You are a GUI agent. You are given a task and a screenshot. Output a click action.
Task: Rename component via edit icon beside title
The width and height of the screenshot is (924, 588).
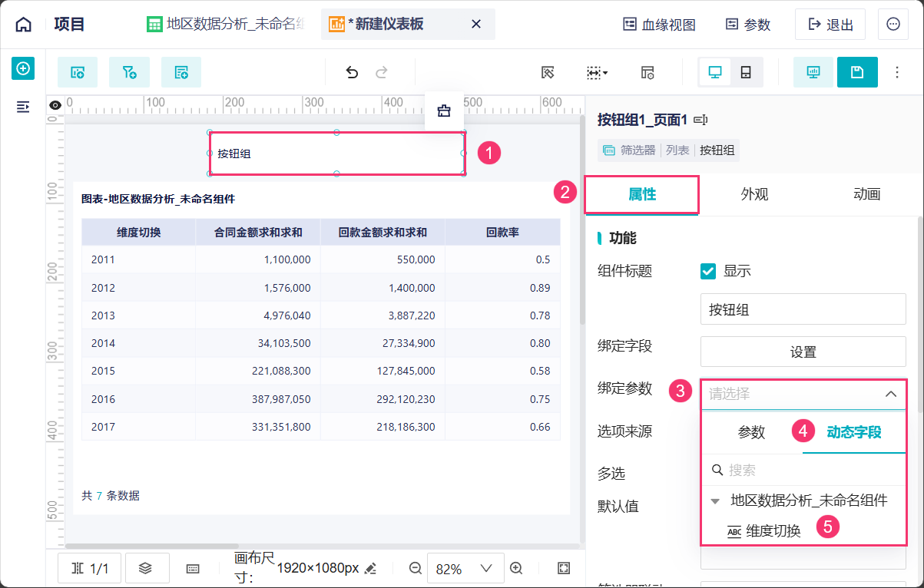click(x=700, y=120)
